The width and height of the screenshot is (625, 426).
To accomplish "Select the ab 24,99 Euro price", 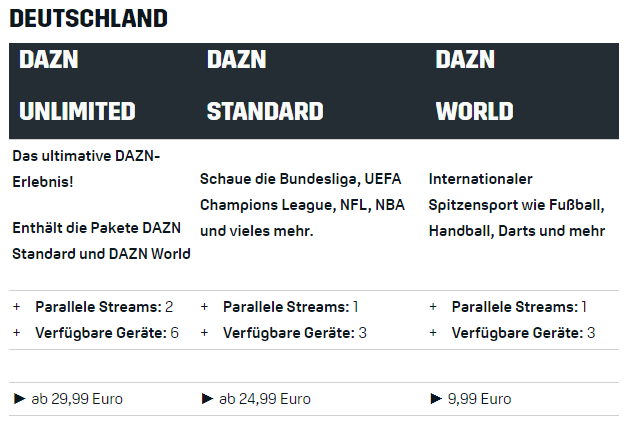I will (265, 399).
